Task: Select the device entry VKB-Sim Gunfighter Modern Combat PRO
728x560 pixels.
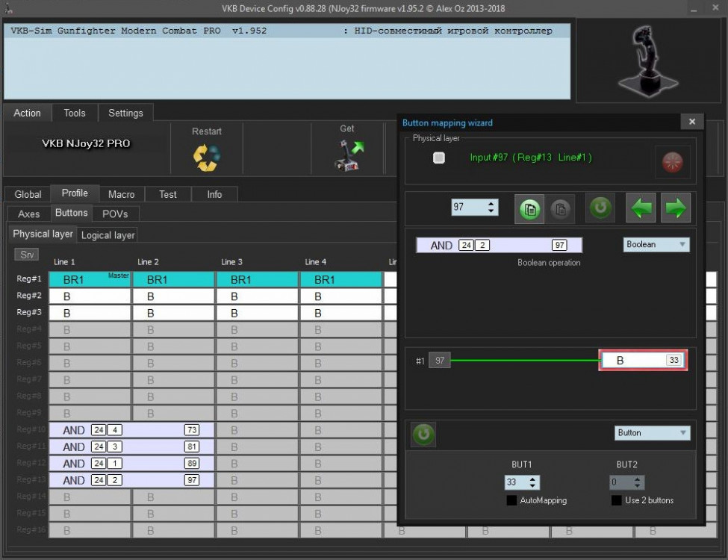Action: pyautogui.click(x=287, y=31)
